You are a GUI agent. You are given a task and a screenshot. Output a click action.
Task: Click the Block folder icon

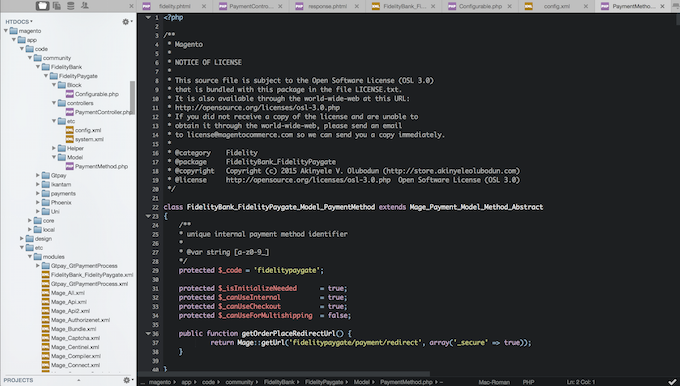[x=62, y=85]
